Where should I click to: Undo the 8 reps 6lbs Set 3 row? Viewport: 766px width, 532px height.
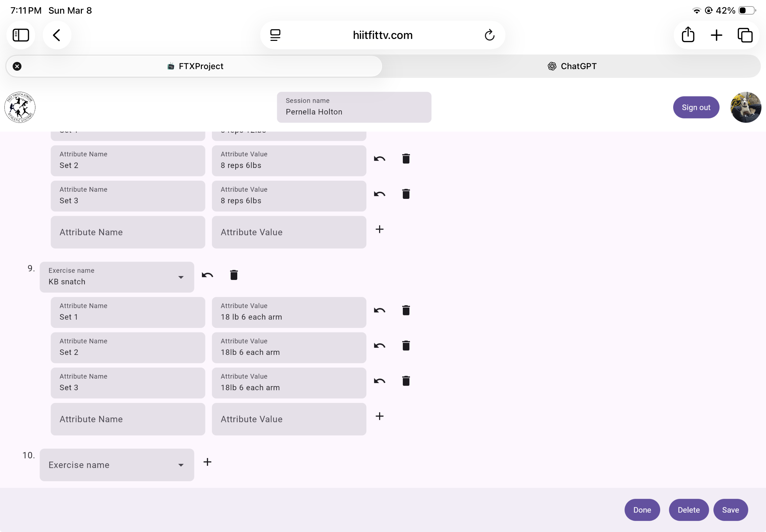coord(379,194)
